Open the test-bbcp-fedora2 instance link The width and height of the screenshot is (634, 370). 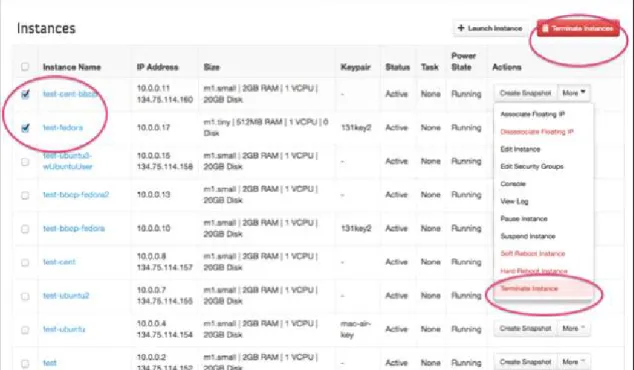[76, 195]
